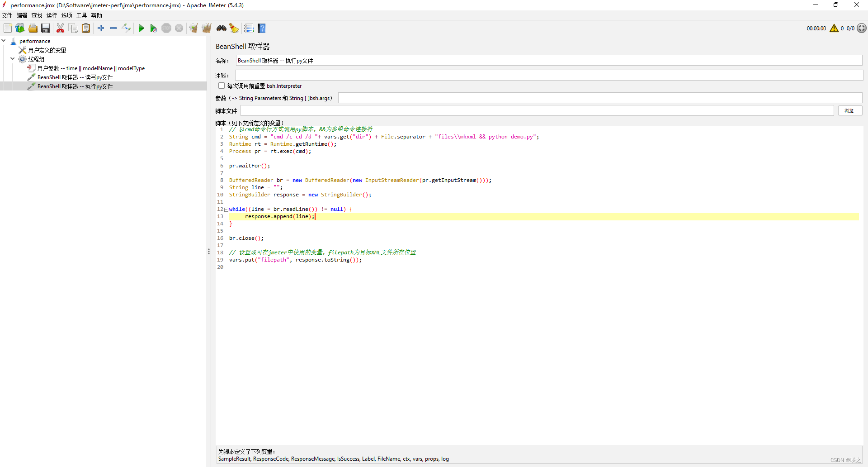Click script line with rt.exec(cmd)
Image resolution: width=868 pixels, height=467 pixels.
point(270,151)
